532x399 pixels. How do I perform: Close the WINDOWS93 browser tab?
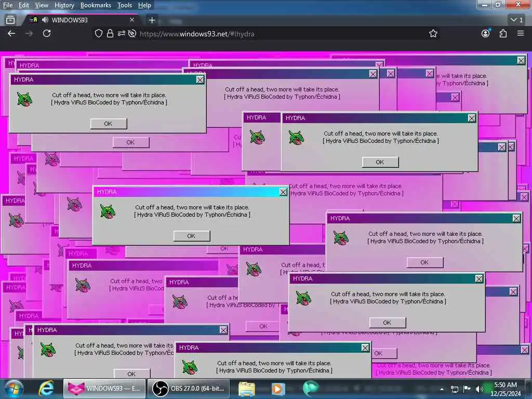[x=132, y=20]
